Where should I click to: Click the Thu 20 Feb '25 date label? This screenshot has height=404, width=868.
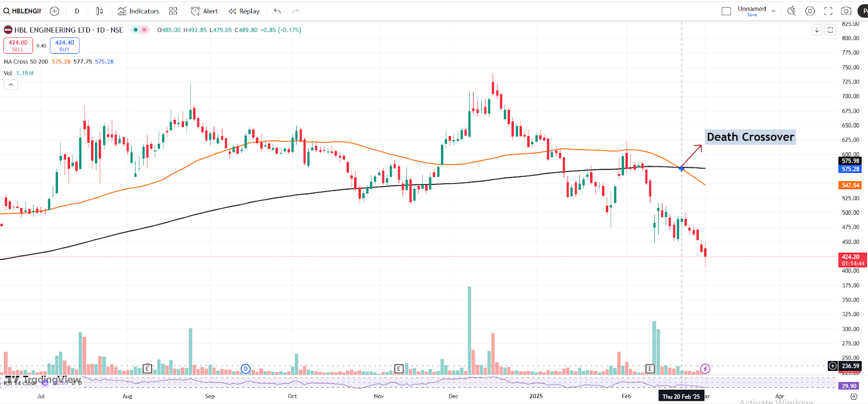pyautogui.click(x=681, y=396)
